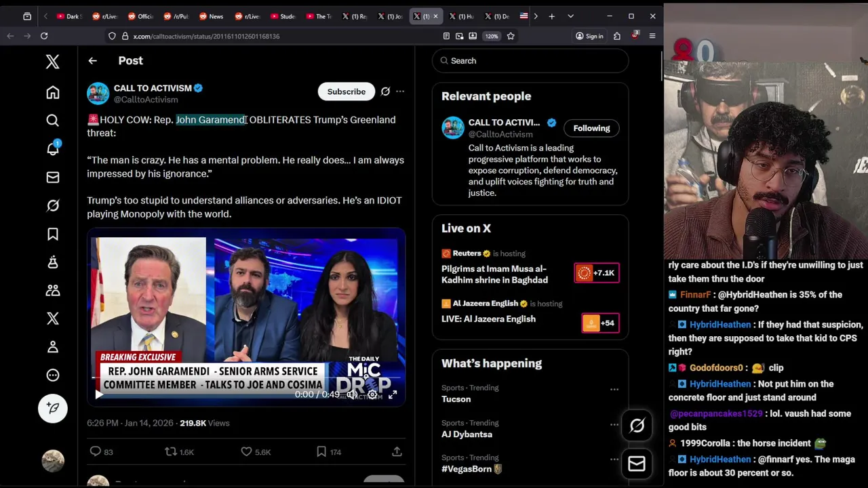Viewport: 868px width, 488px height.
Task: Switch to the Stude YouTube tab
Action: click(282, 16)
